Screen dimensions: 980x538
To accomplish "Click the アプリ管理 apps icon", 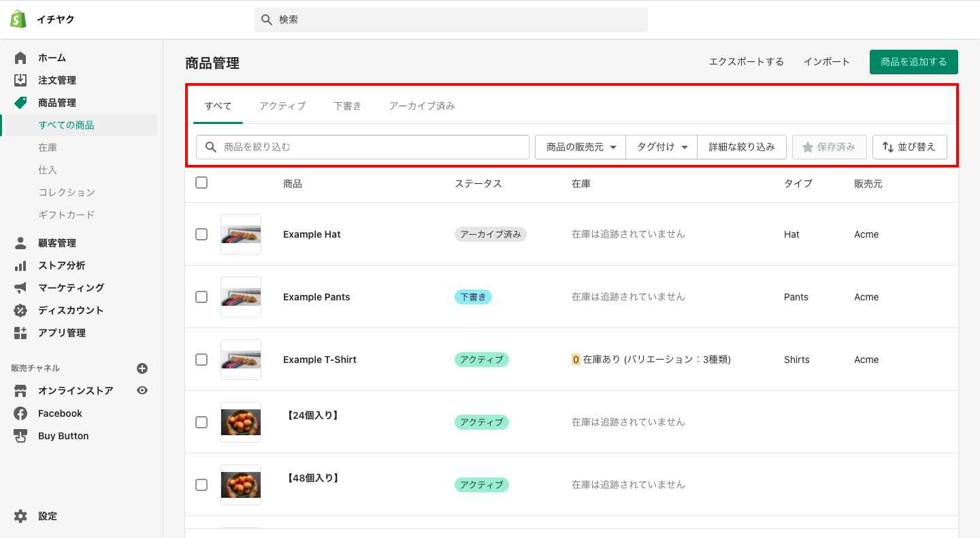I will pyautogui.click(x=20, y=333).
